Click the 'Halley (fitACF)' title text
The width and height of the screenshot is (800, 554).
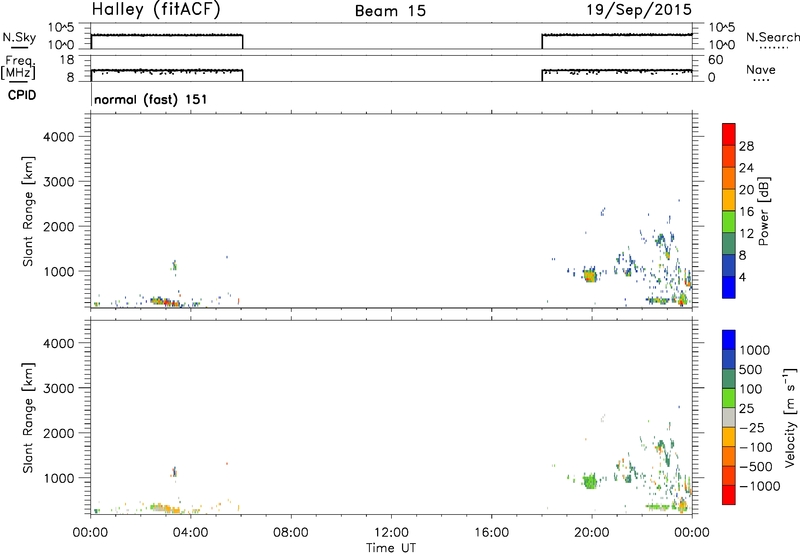pyautogui.click(x=156, y=10)
